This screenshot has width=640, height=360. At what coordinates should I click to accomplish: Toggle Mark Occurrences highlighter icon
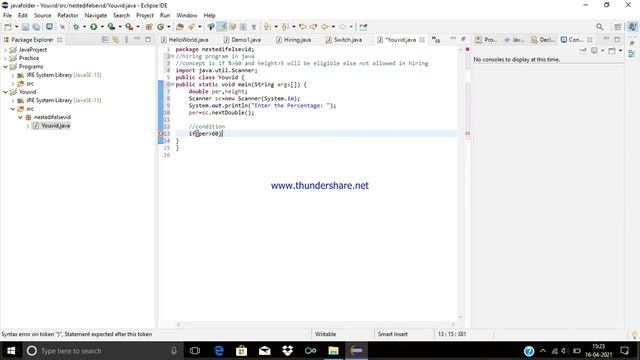(x=222, y=27)
